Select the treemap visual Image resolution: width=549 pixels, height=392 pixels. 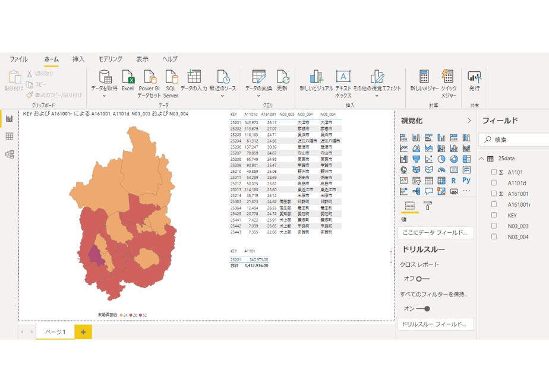point(467,159)
